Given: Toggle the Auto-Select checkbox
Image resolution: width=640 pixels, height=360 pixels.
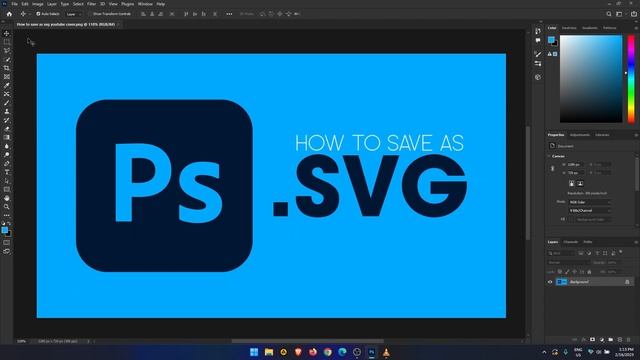Looking at the screenshot, I should click(38, 14).
